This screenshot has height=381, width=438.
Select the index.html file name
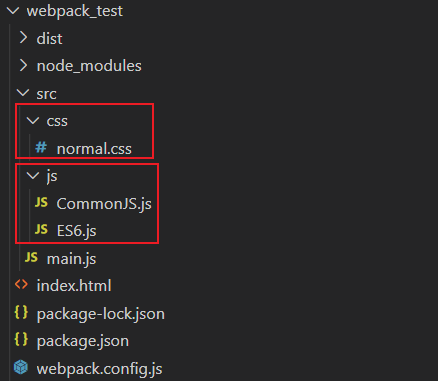tap(74, 286)
